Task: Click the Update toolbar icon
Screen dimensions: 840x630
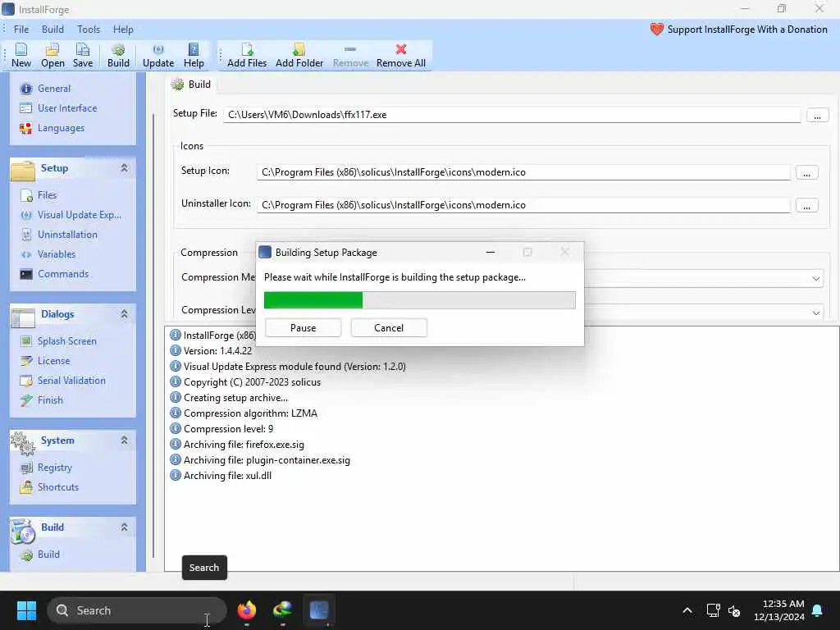Action: pyautogui.click(x=158, y=55)
